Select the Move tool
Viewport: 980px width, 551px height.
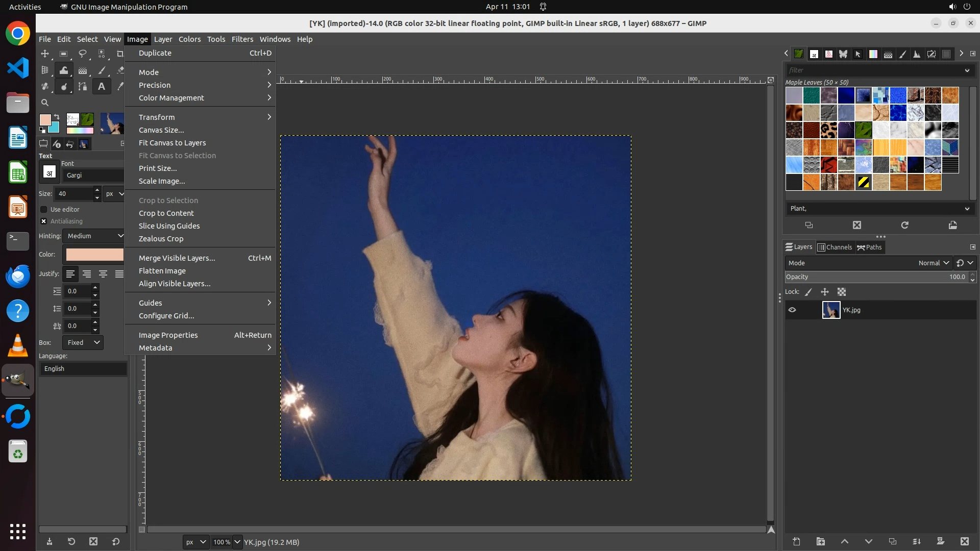coord(45,54)
